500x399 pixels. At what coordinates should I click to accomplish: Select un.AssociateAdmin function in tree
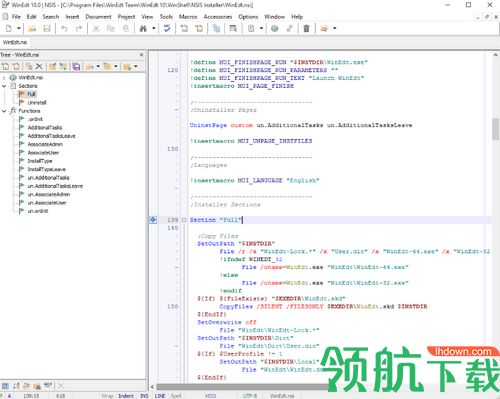click(x=49, y=194)
